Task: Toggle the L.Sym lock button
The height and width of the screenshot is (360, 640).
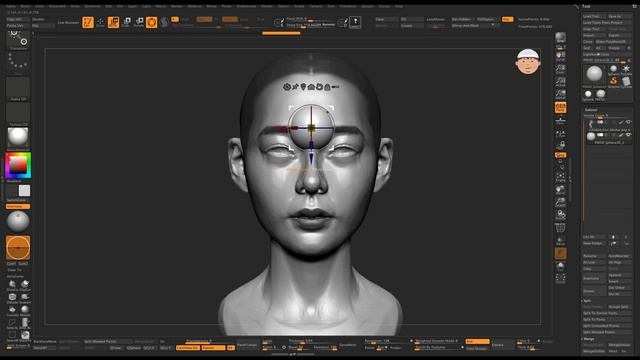Action: point(560,145)
